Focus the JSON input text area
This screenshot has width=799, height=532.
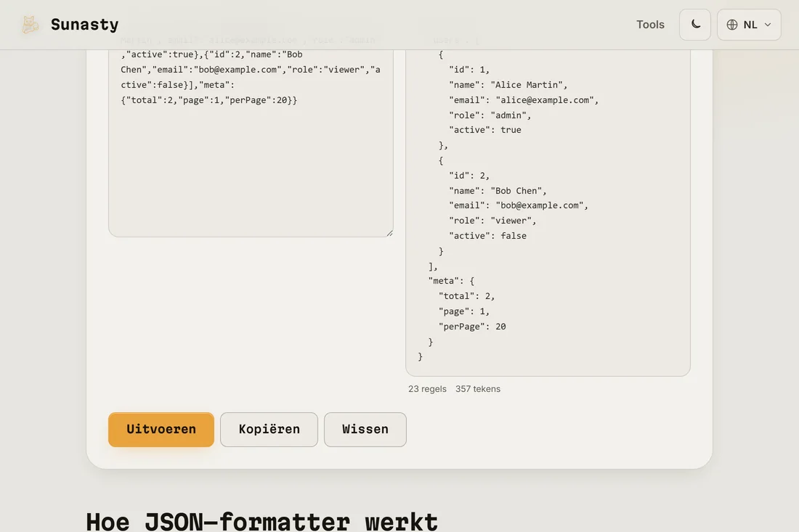click(251, 142)
